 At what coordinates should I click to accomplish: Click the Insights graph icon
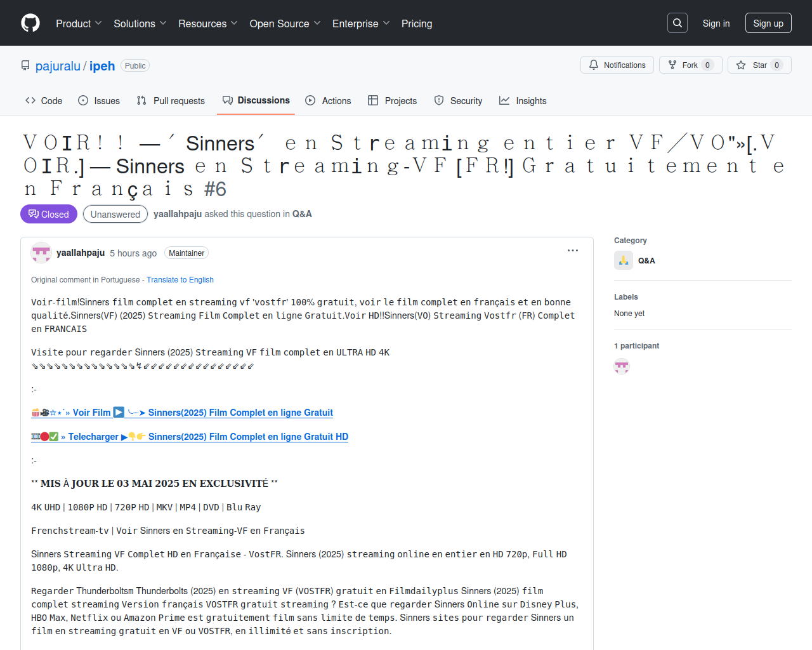click(x=504, y=100)
